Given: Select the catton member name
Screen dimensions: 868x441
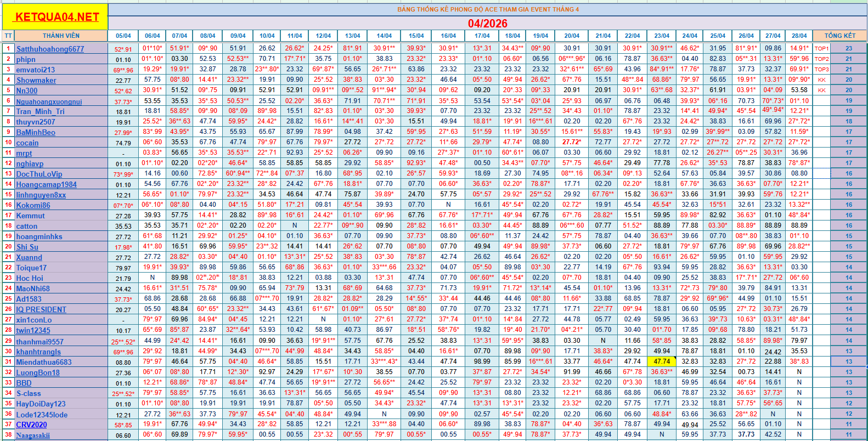Looking at the screenshot, I should [x=27, y=226].
